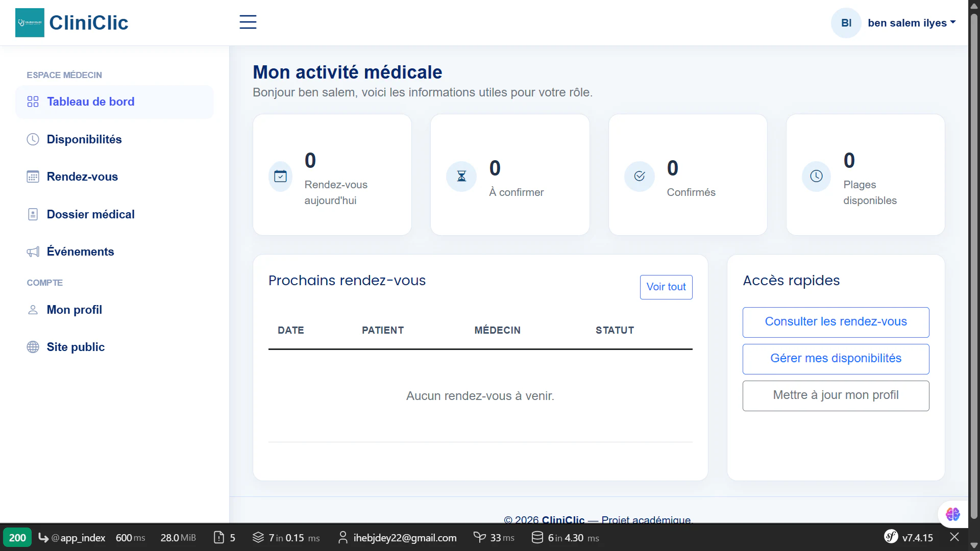Screen dimensions: 980x551
Task: Click the page vertical scrollbar thumb
Action: [x=974, y=265]
